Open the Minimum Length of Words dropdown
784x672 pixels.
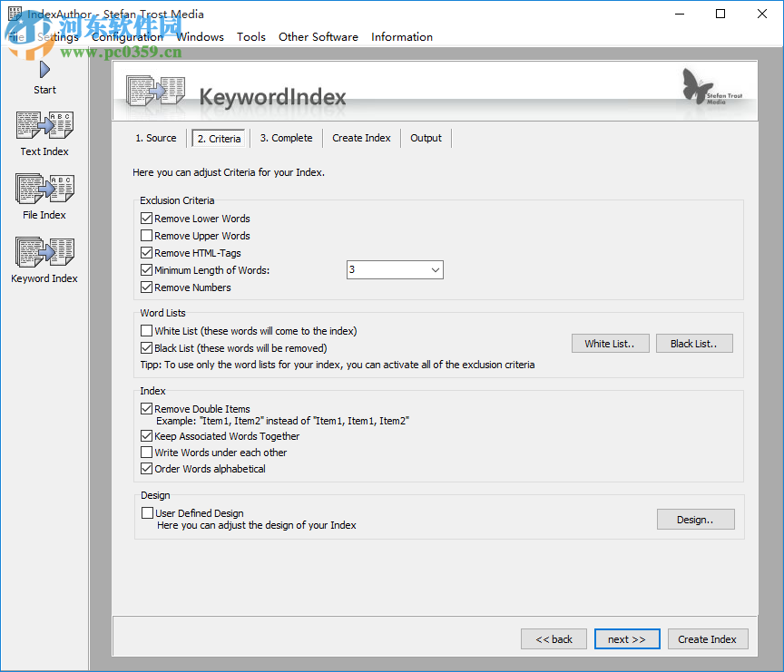[434, 269]
